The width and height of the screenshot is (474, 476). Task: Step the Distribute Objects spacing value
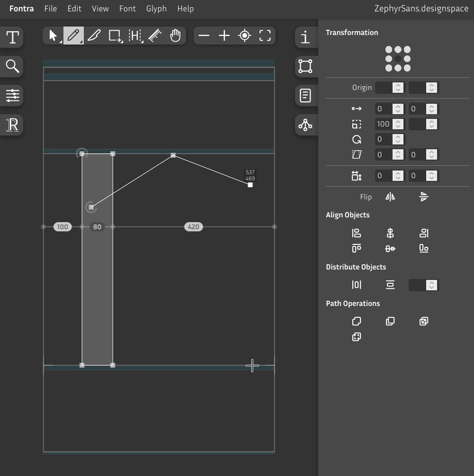[x=431, y=285]
